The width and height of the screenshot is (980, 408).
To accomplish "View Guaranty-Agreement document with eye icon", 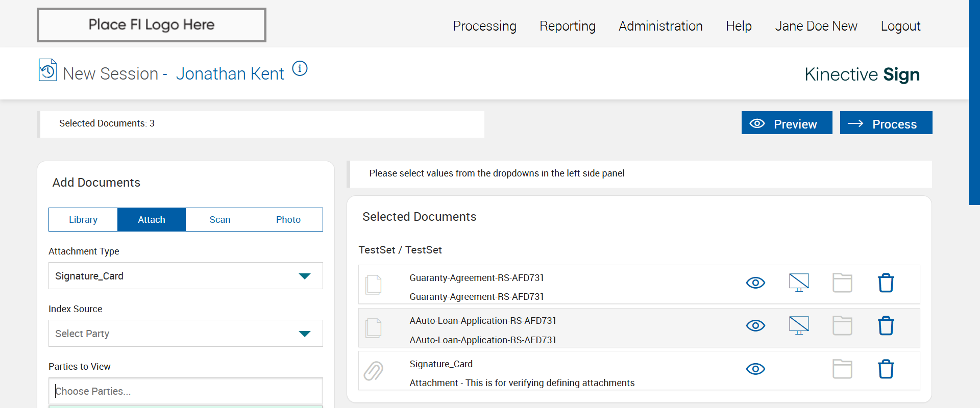I will click(755, 283).
